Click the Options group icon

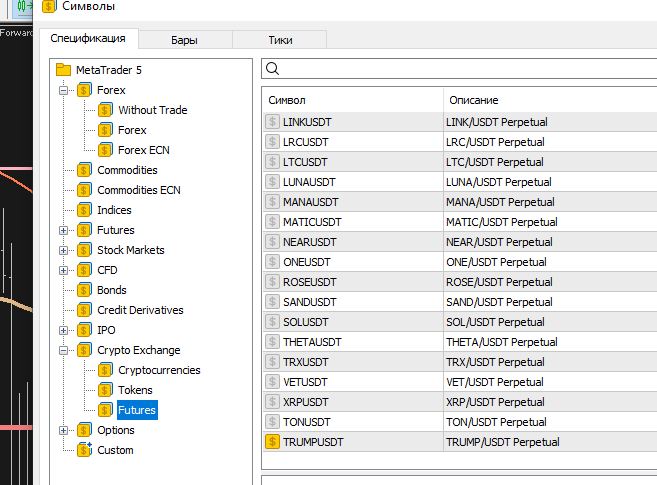click(84, 430)
